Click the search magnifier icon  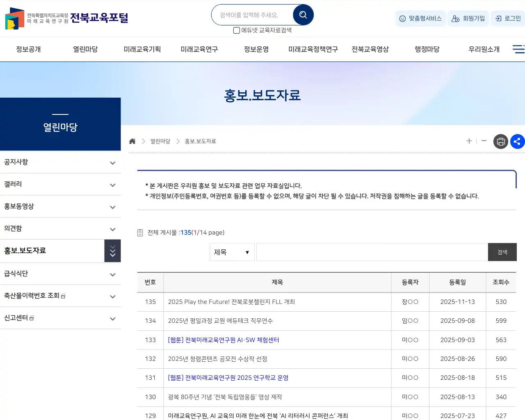[x=303, y=14]
